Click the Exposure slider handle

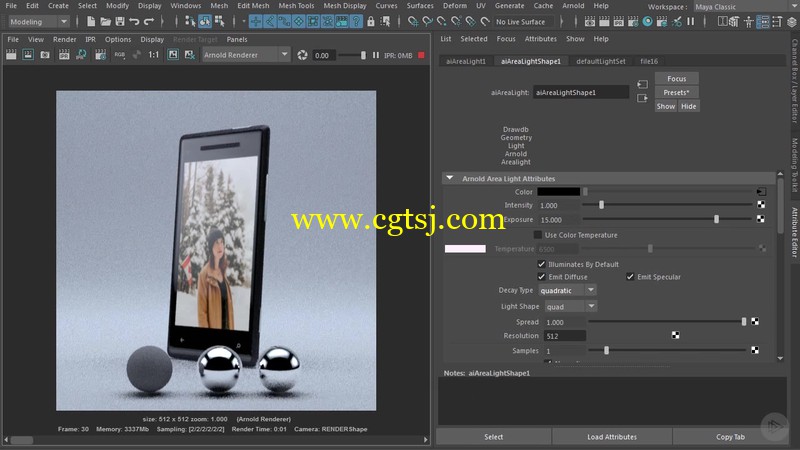(716, 219)
